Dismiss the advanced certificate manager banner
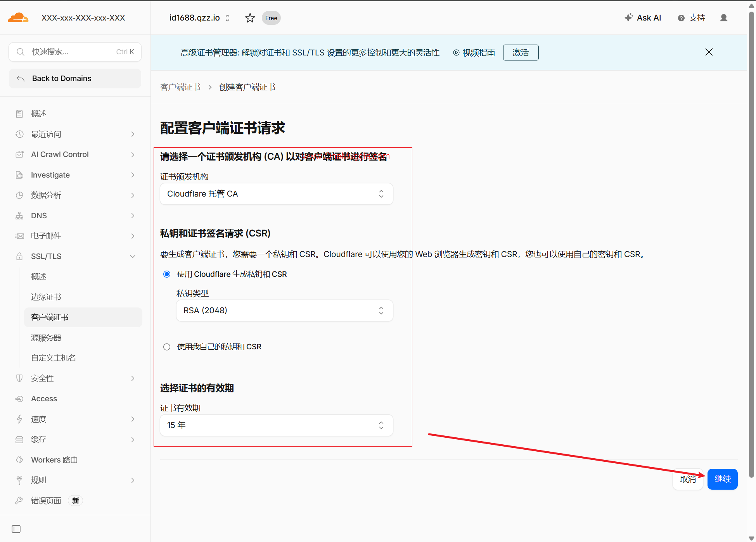The image size is (756, 542). [x=709, y=52]
